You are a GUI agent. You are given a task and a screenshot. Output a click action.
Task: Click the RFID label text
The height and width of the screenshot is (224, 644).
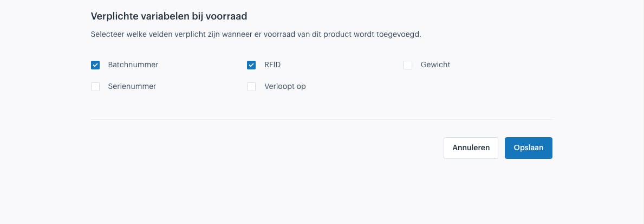(x=273, y=65)
